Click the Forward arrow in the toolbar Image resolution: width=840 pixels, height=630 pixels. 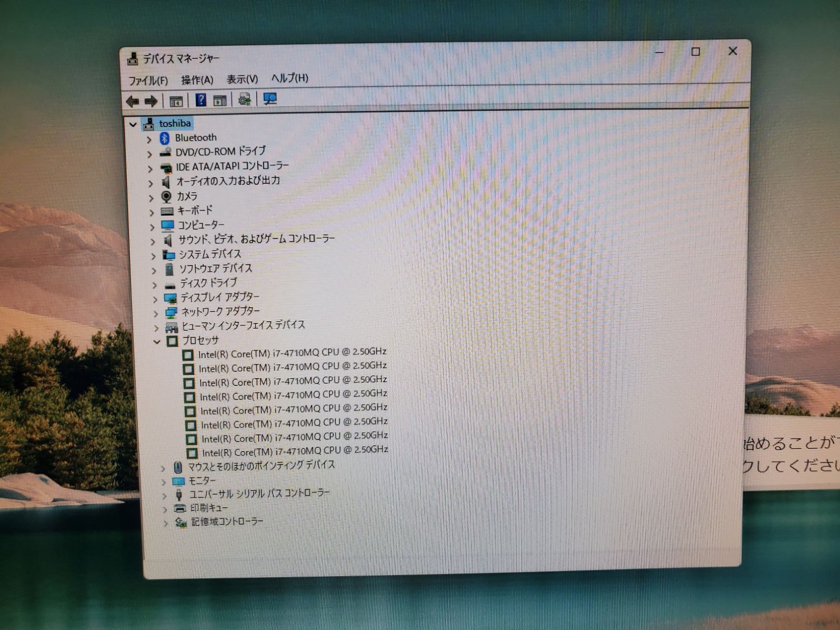point(151,101)
